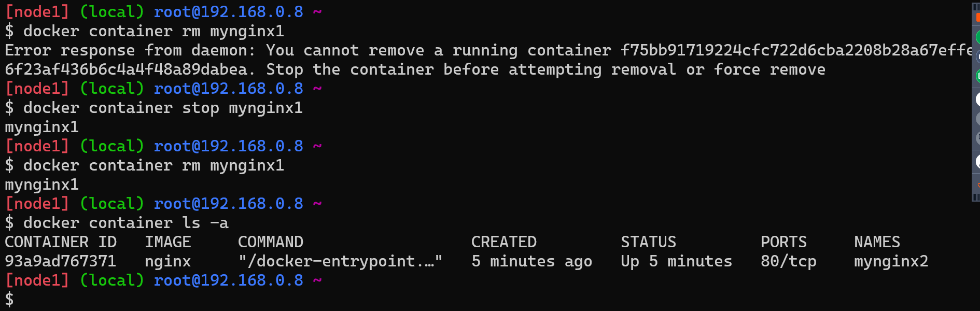The height and width of the screenshot is (311, 980).
Task: Click the IMAGE column header
Action: 167,242
